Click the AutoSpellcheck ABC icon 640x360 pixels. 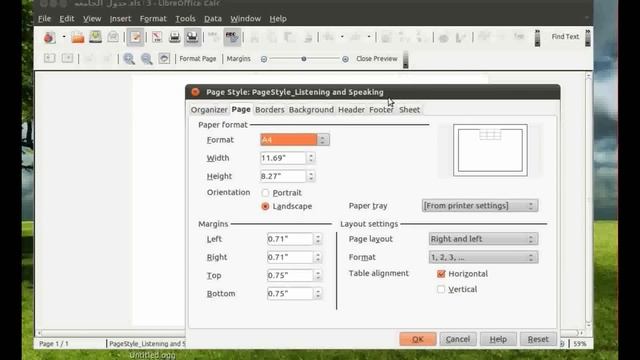[232, 37]
